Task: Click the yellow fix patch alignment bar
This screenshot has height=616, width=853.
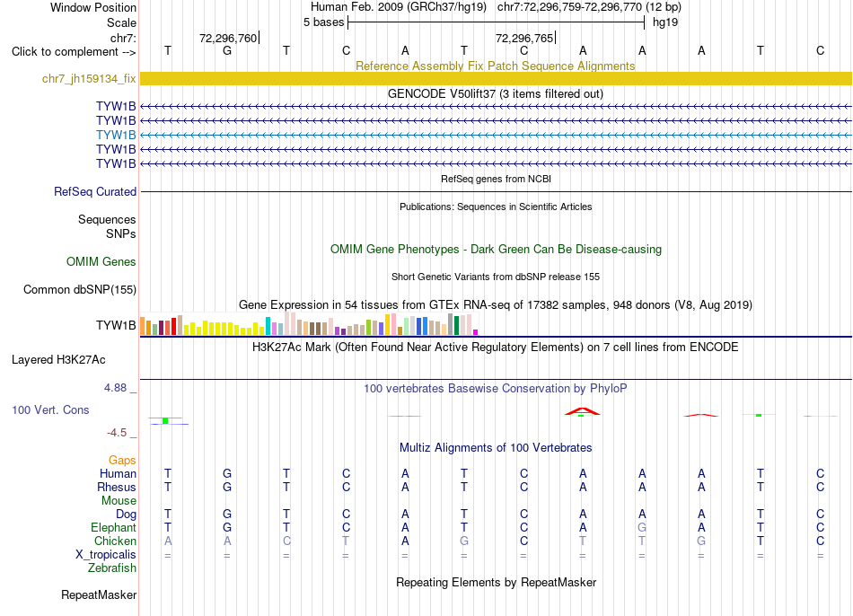Action: 496,78
